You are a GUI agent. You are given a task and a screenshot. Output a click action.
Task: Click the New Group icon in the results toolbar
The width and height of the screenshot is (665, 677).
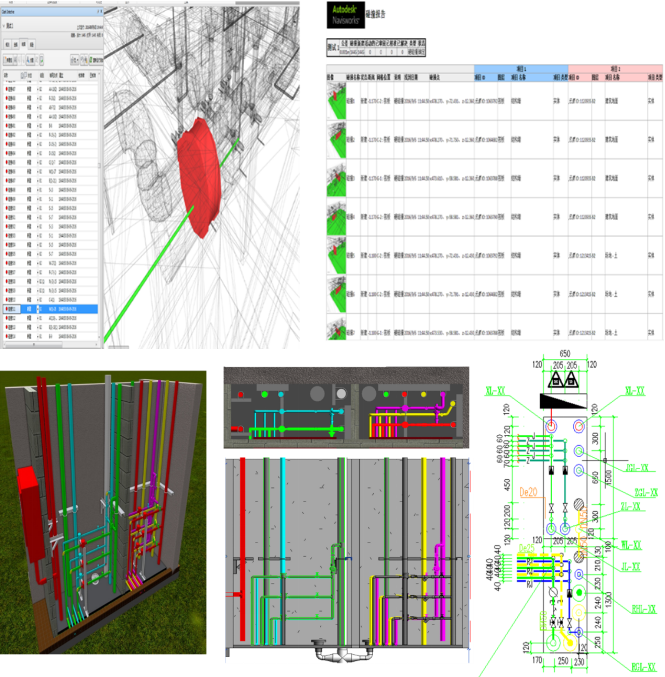tap(7, 59)
